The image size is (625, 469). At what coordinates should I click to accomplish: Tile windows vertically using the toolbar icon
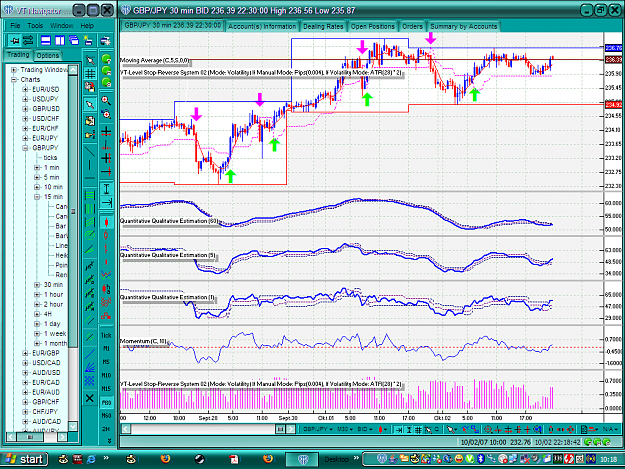click(x=60, y=40)
